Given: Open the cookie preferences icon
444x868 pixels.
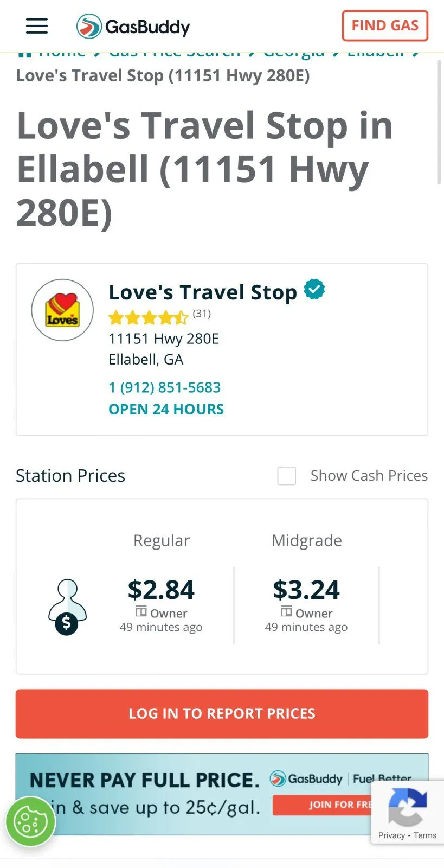Looking at the screenshot, I should coord(30,822).
